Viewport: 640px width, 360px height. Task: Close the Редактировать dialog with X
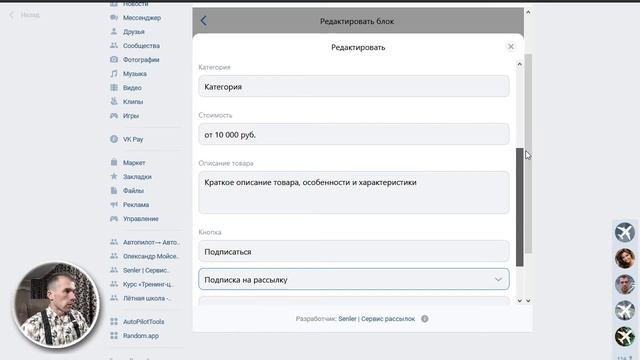pos(511,47)
